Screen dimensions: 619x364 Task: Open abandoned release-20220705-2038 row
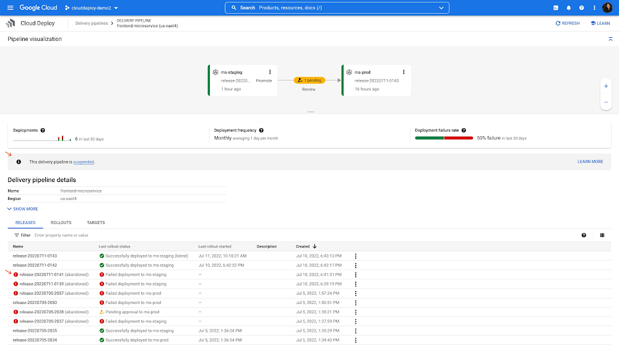[54, 312]
